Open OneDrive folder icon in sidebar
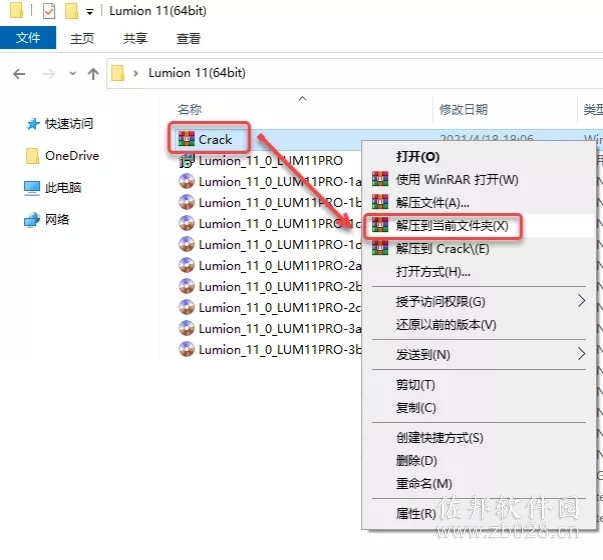This screenshot has width=603, height=560. [x=32, y=156]
